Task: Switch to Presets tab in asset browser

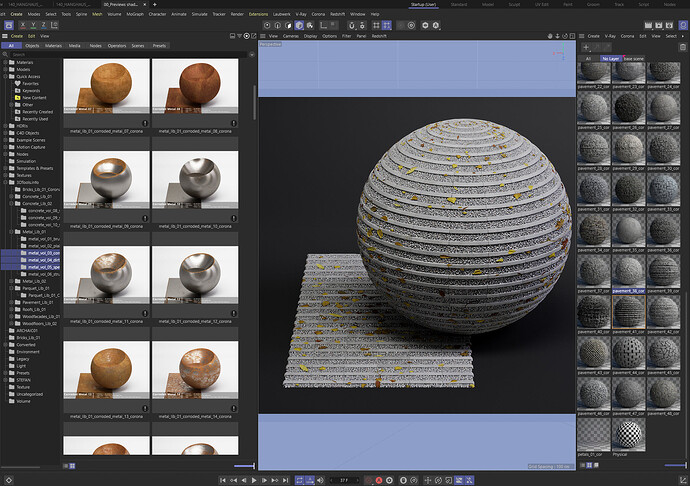Action: (x=159, y=46)
